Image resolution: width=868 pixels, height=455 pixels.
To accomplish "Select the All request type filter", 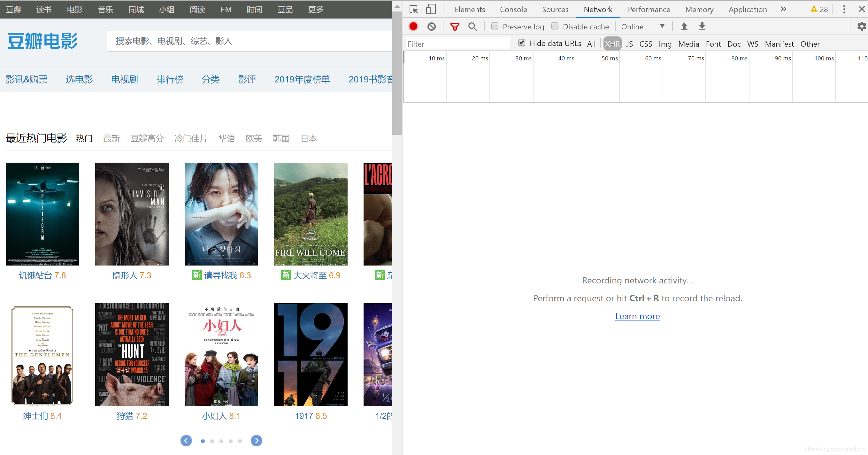I will tap(591, 44).
